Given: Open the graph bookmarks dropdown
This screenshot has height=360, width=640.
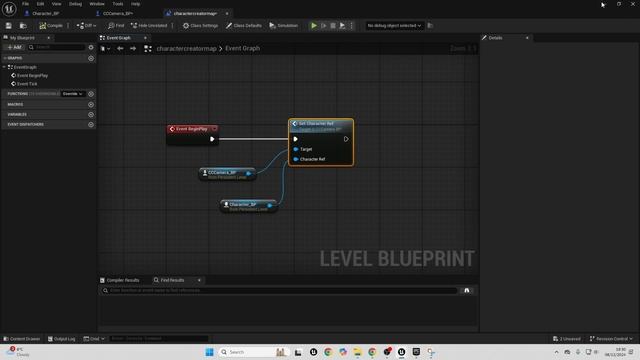Looking at the screenshot, I should pyautogui.click(x=105, y=49).
